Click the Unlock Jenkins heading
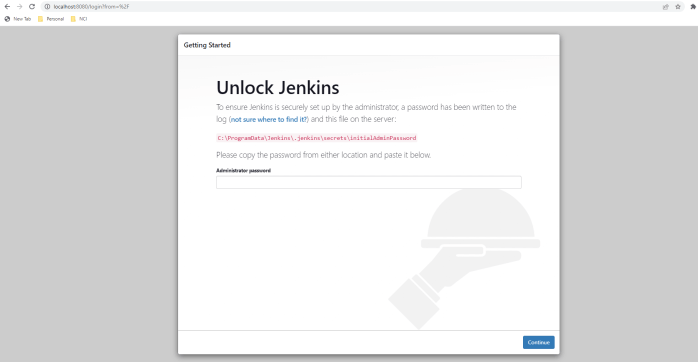The image size is (698, 362). click(x=278, y=88)
